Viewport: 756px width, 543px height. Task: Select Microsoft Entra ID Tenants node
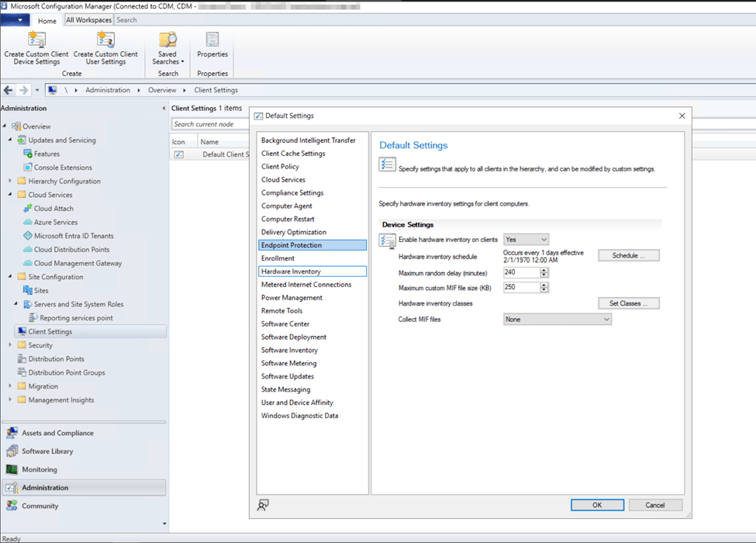coord(73,236)
